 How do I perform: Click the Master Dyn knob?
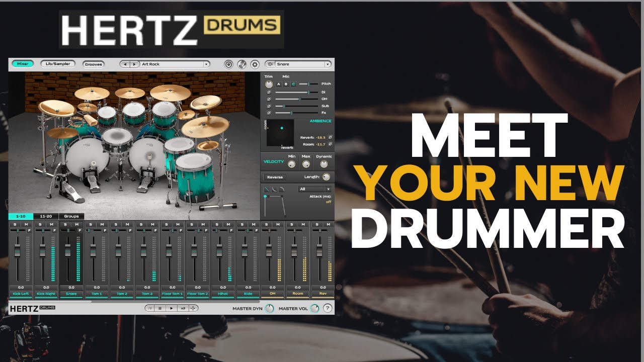(270, 308)
